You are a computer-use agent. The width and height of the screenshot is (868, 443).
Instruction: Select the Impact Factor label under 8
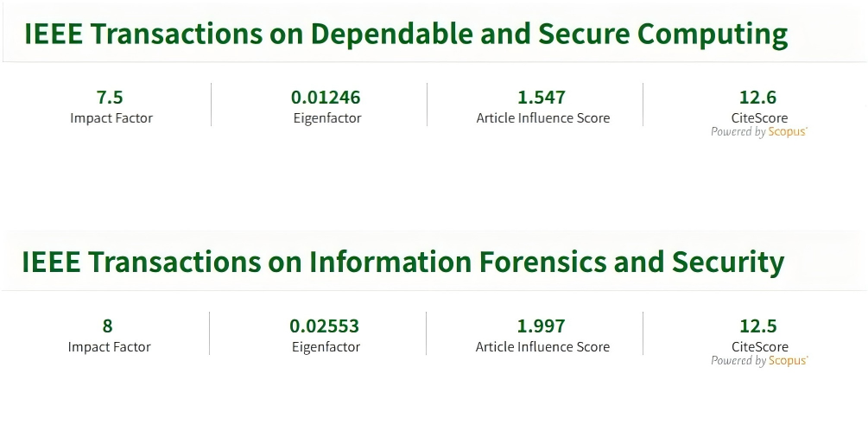coord(109,346)
